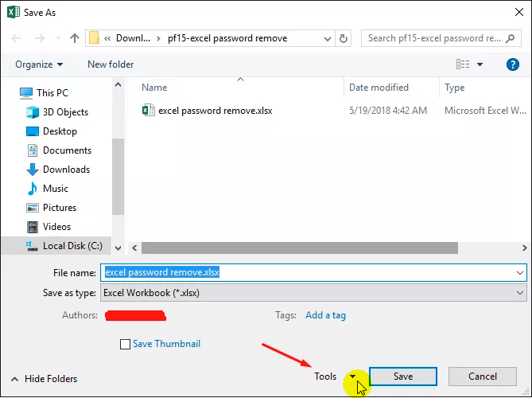Create a New folder
The image size is (532, 398).
111,64
